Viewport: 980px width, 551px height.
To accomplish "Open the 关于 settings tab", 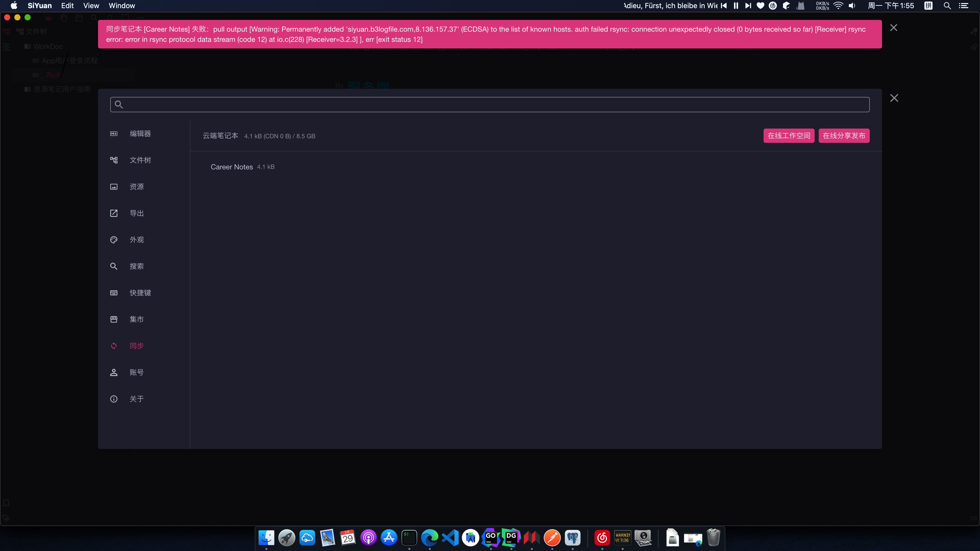I will (x=144, y=399).
